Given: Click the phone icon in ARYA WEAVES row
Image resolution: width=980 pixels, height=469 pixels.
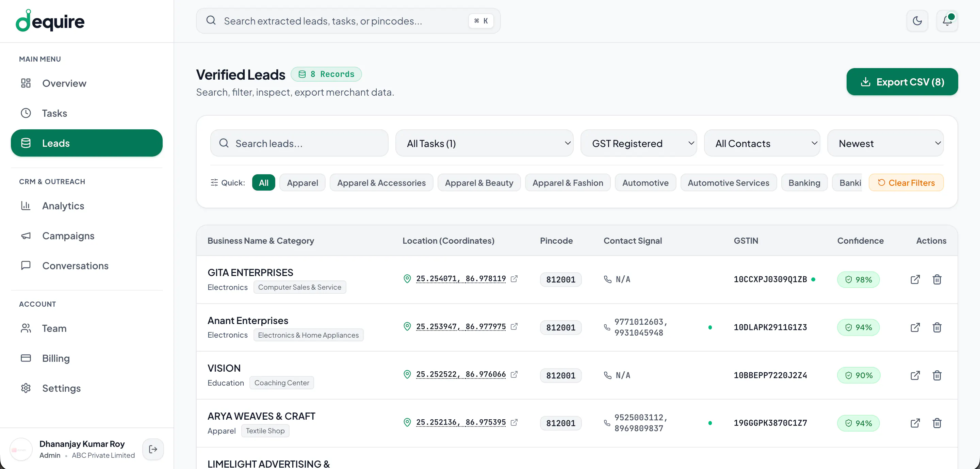Looking at the screenshot, I should click(x=607, y=423).
